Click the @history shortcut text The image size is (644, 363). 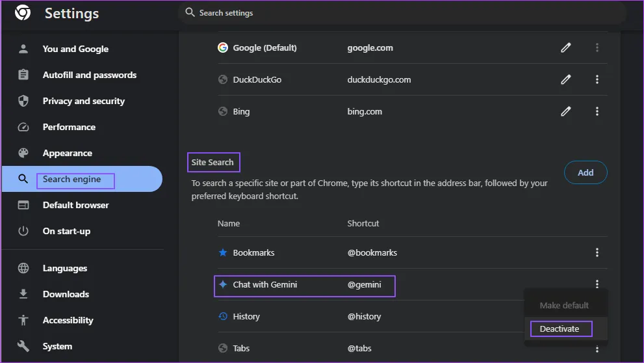(365, 317)
